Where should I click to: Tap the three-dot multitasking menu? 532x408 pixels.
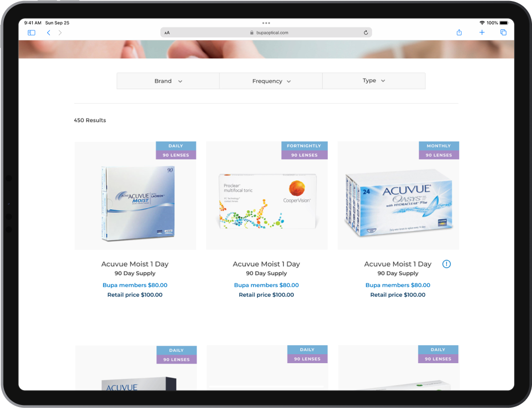coord(266,23)
